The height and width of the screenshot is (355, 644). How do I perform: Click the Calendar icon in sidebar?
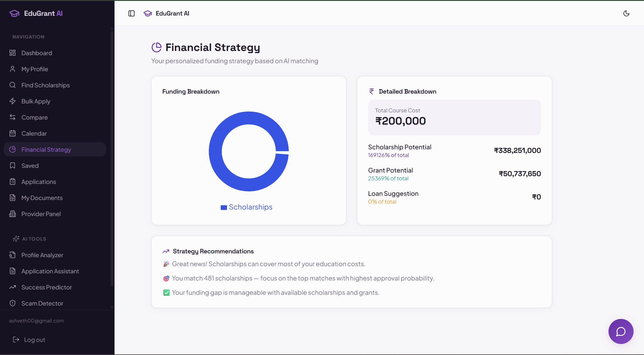click(x=13, y=133)
